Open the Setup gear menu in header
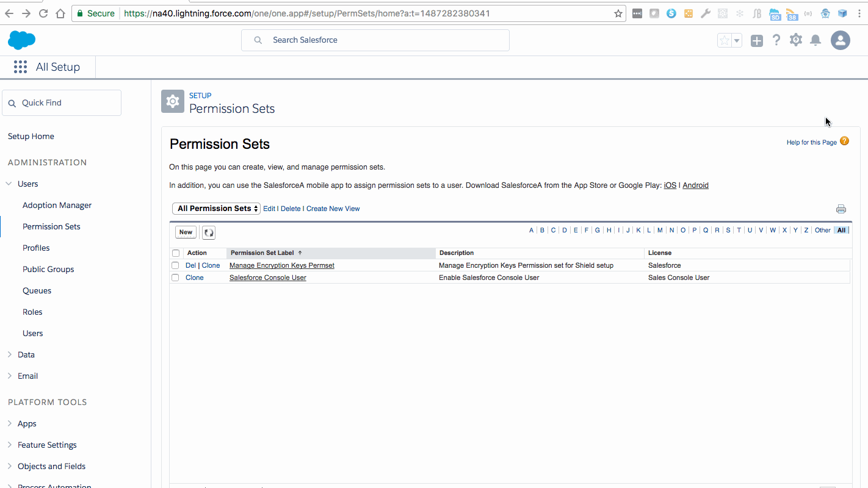Image resolution: width=868 pixels, height=488 pixels. click(x=796, y=40)
